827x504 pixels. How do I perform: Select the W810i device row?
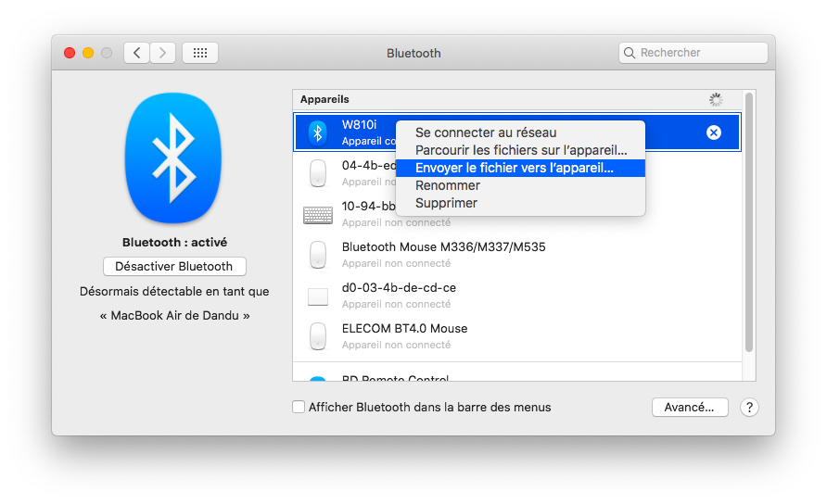click(x=517, y=132)
